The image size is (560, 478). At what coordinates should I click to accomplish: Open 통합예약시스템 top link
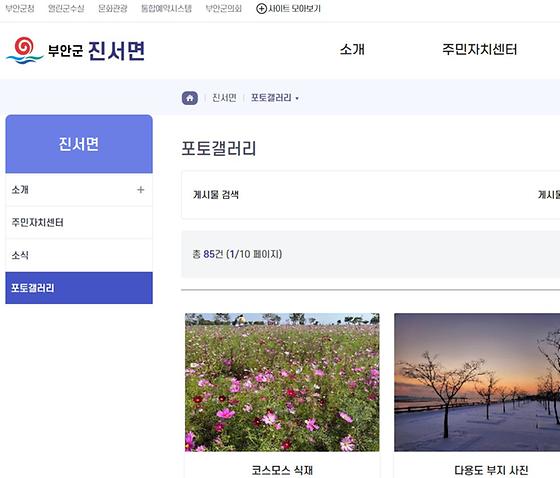(x=166, y=9)
